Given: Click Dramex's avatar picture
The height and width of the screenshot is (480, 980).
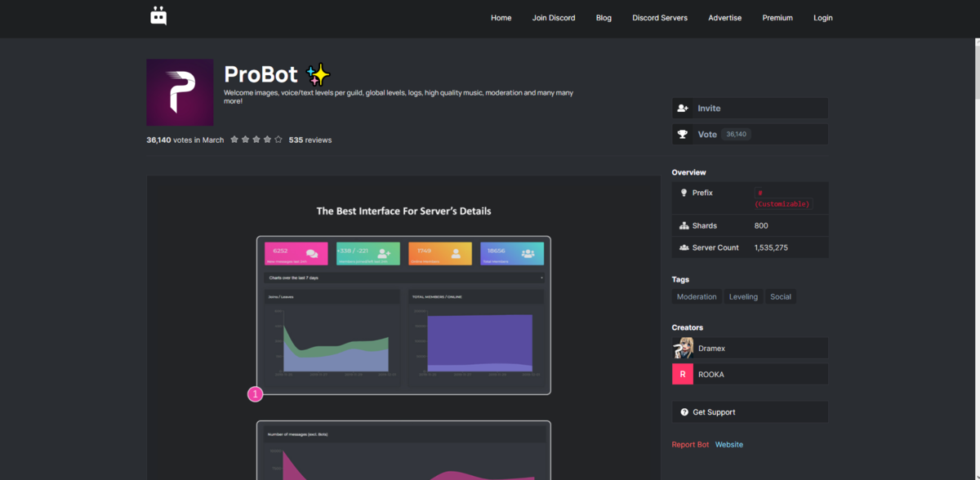Looking at the screenshot, I should point(683,348).
